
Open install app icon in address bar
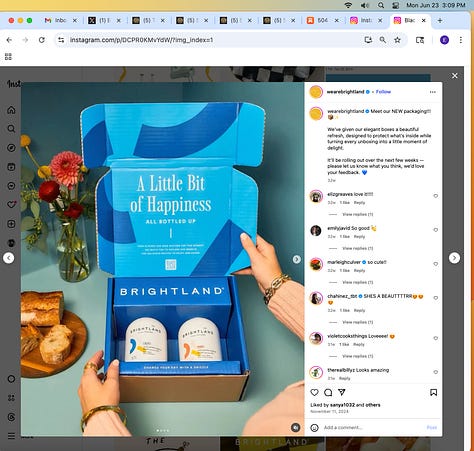tap(368, 40)
